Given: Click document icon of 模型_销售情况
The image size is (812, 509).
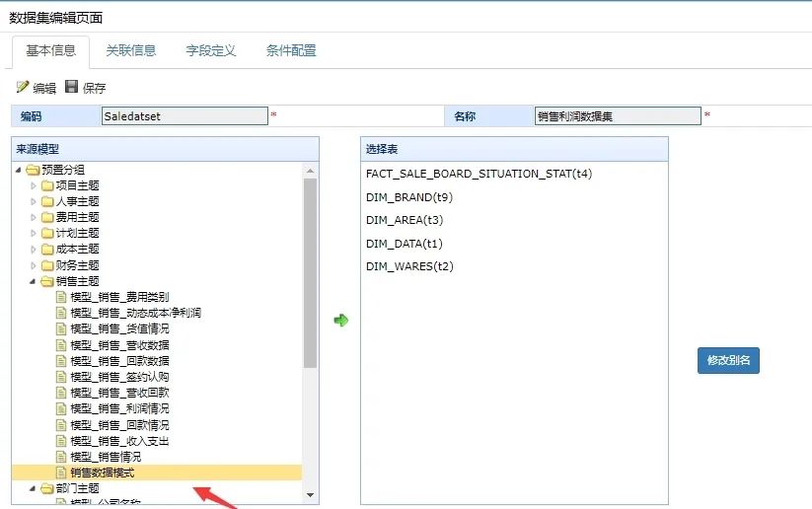Looking at the screenshot, I should tap(61, 458).
